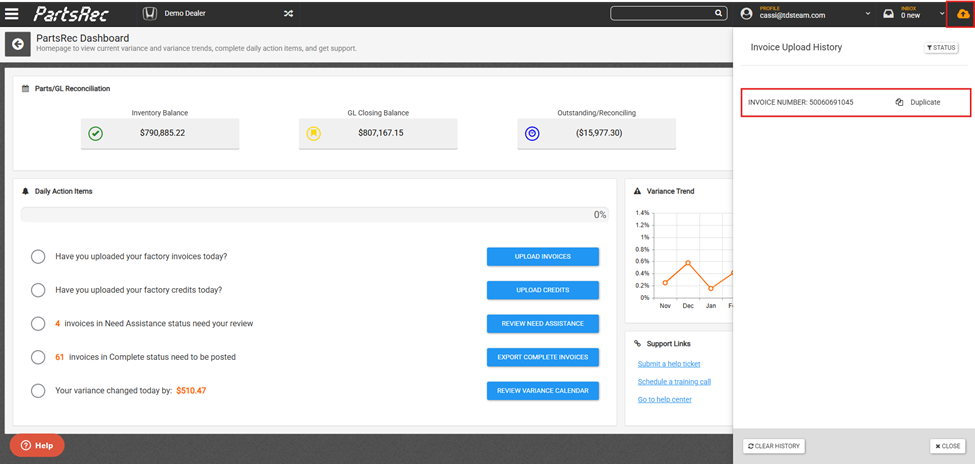Click the link icon beside Support Links
Screen dimensions: 975x464
[x=637, y=343]
